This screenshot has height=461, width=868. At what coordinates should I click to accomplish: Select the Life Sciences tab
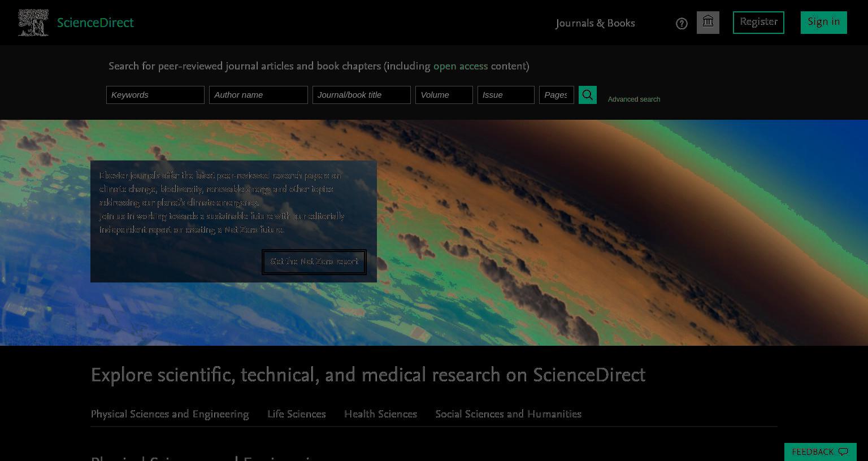pyautogui.click(x=297, y=414)
